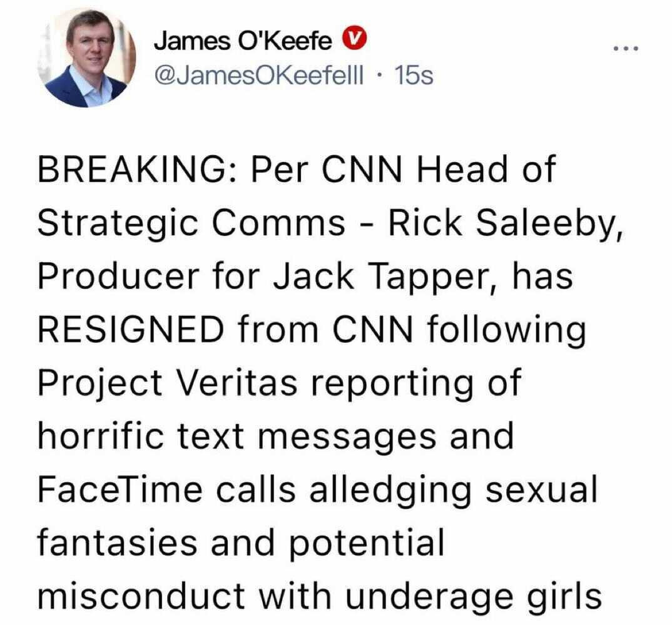Click the words Project Veritas in tweet

pyautogui.click(x=167, y=384)
